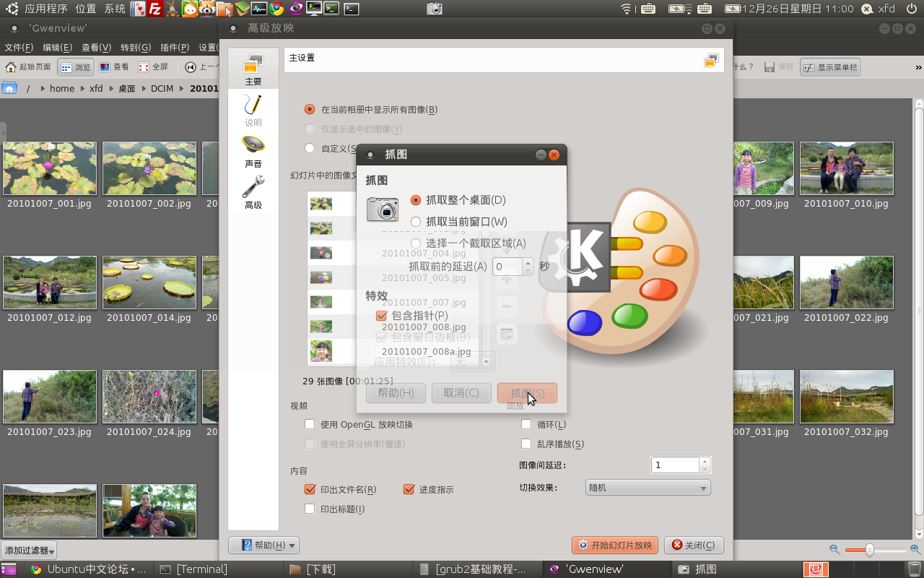The image size is (924, 578).
Task: Open the power menu icon in the top panel
Action: click(x=911, y=9)
